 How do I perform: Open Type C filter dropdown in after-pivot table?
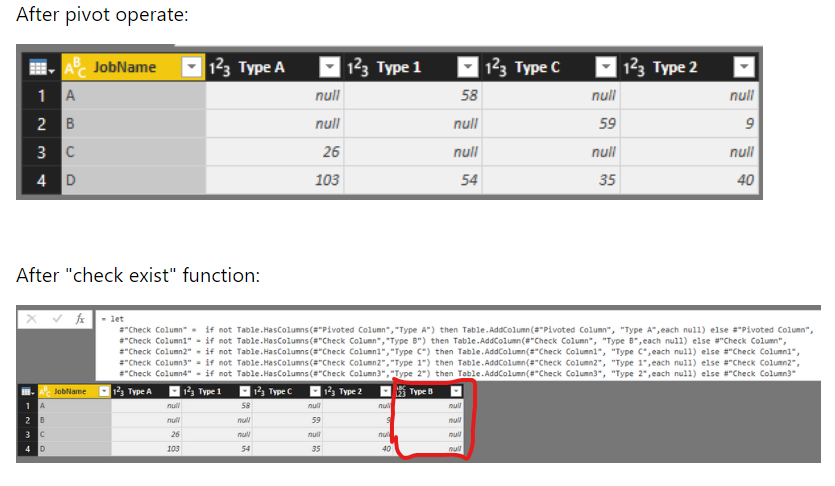(606, 67)
